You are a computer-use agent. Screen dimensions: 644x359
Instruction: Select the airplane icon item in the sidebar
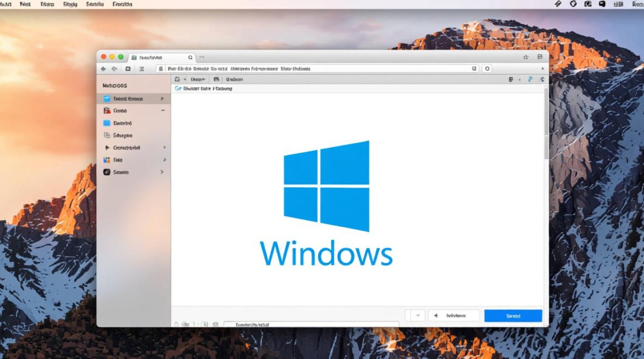[106, 147]
